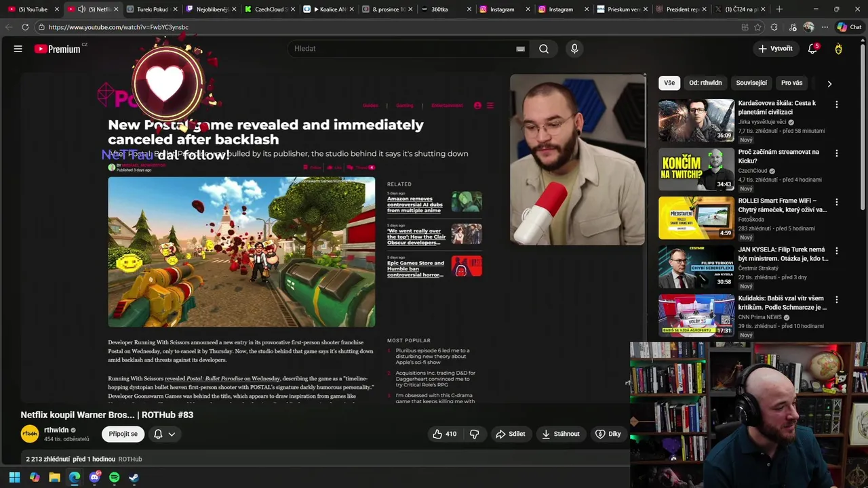Click the ROTHub hashtag link
Viewport: 868px width, 488px height.
[130, 459]
